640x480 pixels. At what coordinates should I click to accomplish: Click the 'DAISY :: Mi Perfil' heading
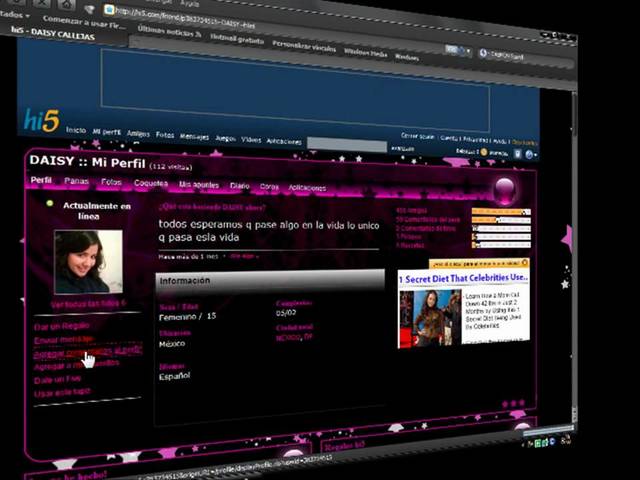(87, 162)
